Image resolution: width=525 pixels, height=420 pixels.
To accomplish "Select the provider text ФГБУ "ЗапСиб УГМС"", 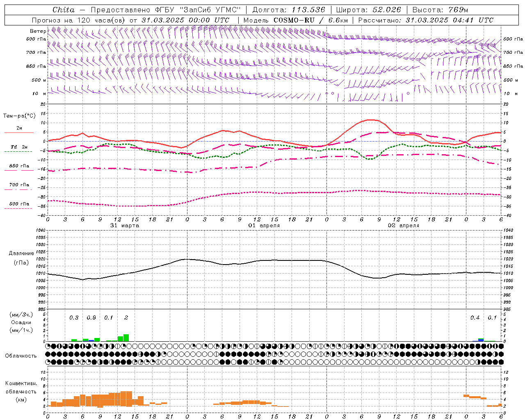I will tap(198, 10).
